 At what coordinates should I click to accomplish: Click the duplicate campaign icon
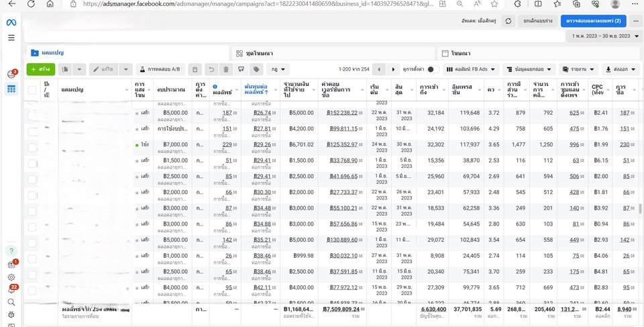click(65, 70)
